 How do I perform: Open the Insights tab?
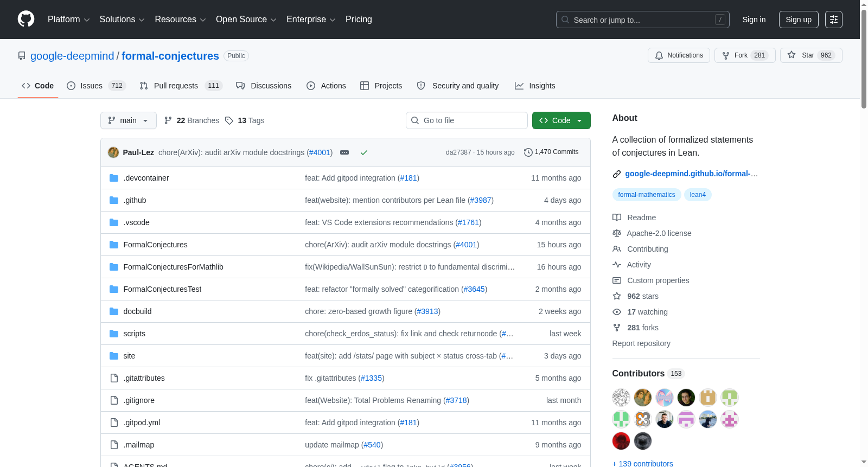[535, 86]
